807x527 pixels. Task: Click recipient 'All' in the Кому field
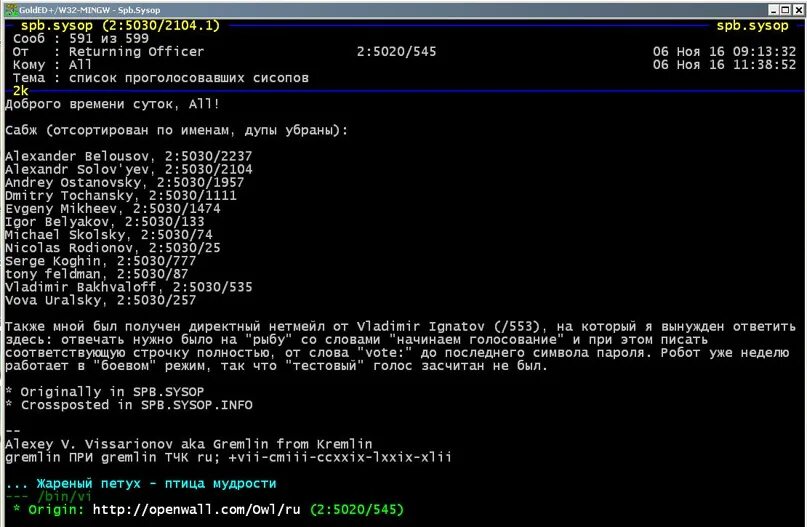pyautogui.click(x=80, y=65)
